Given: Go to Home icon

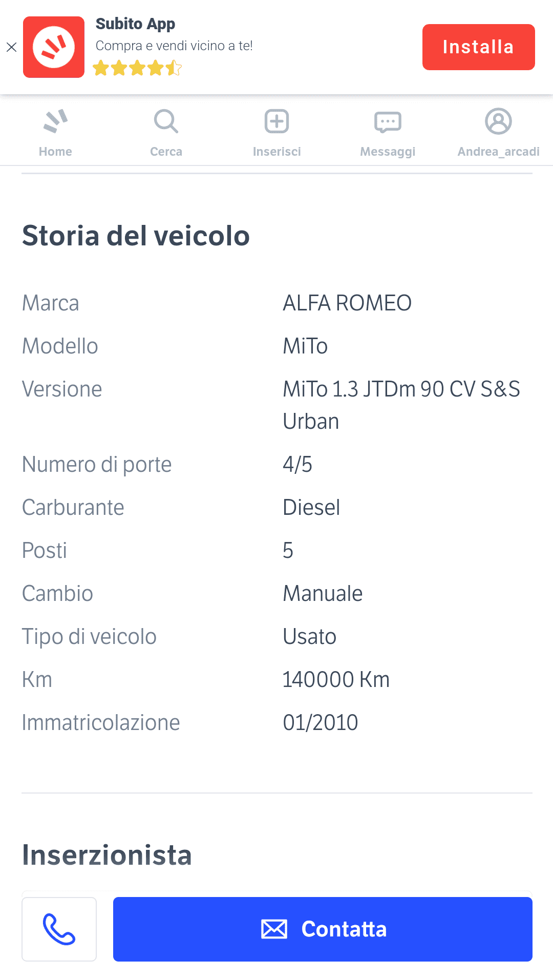Looking at the screenshot, I should point(55,121).
